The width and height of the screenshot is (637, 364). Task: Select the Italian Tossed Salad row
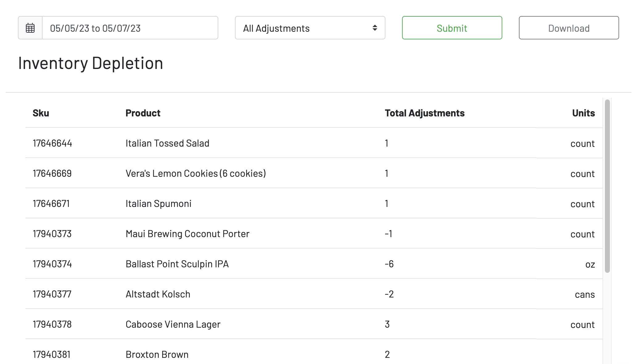[167, 143]
